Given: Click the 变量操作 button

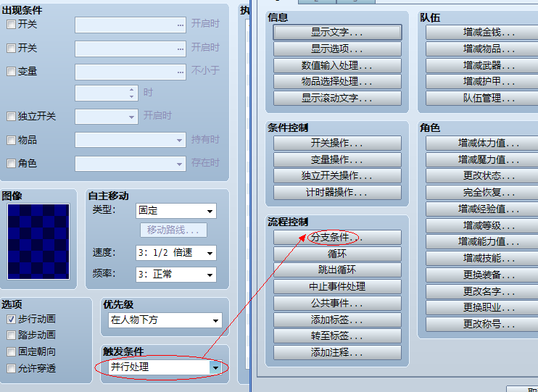Looking at the screenshot, I should pyautogui.click(x=337, y=159).
